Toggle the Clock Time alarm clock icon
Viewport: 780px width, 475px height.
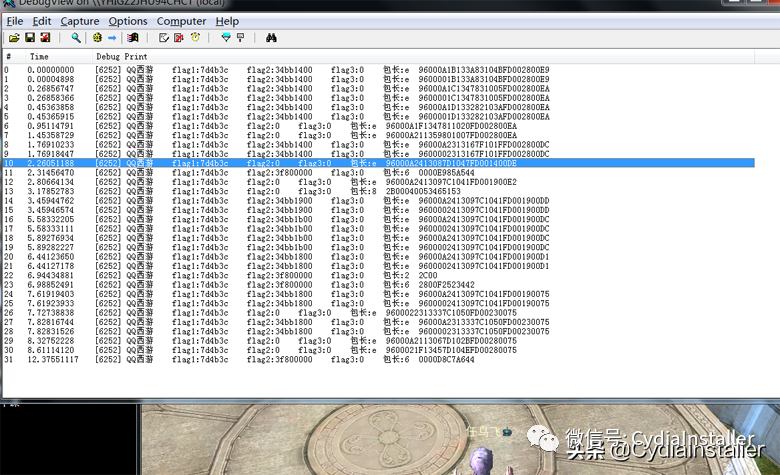(195, 38)
